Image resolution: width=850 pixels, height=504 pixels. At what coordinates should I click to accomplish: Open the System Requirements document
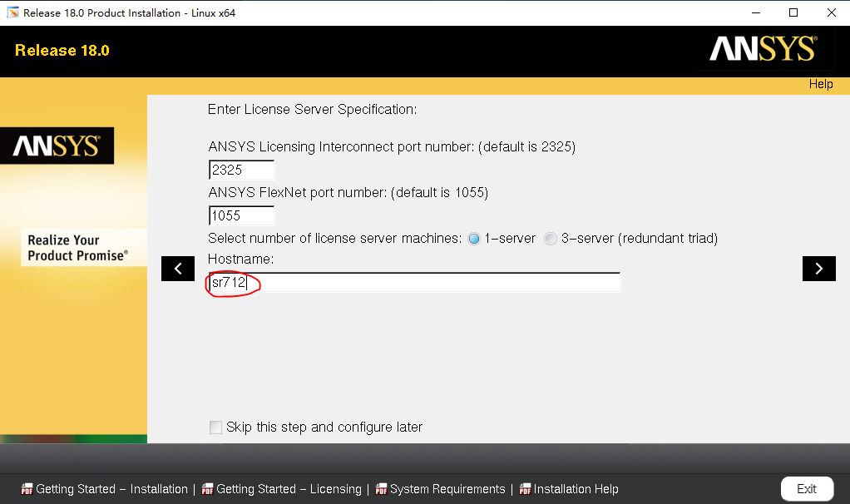447,489
